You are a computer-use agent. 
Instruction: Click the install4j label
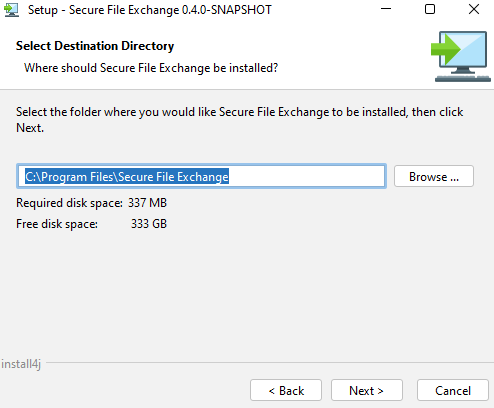click(x=21, y=364)
